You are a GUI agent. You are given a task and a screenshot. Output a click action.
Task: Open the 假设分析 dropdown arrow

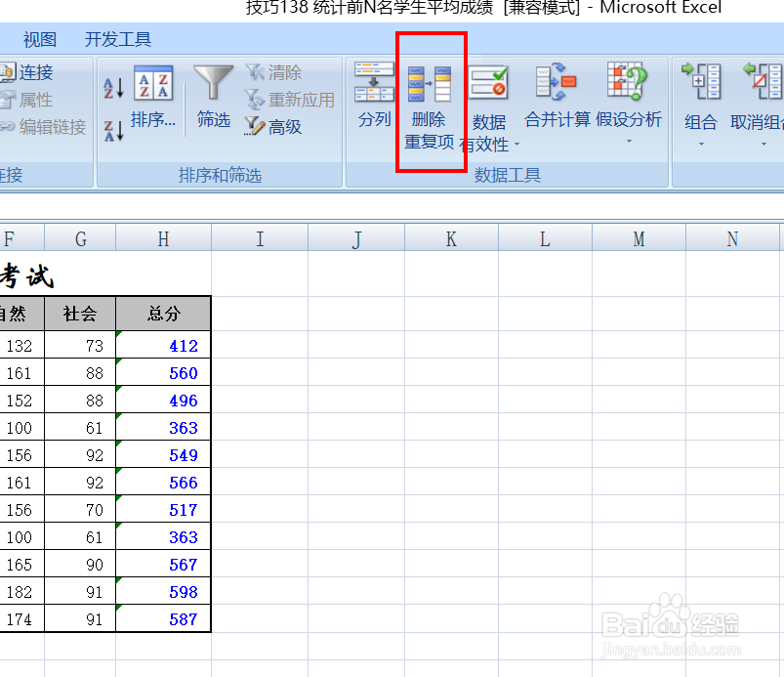[x=627, y=143]
